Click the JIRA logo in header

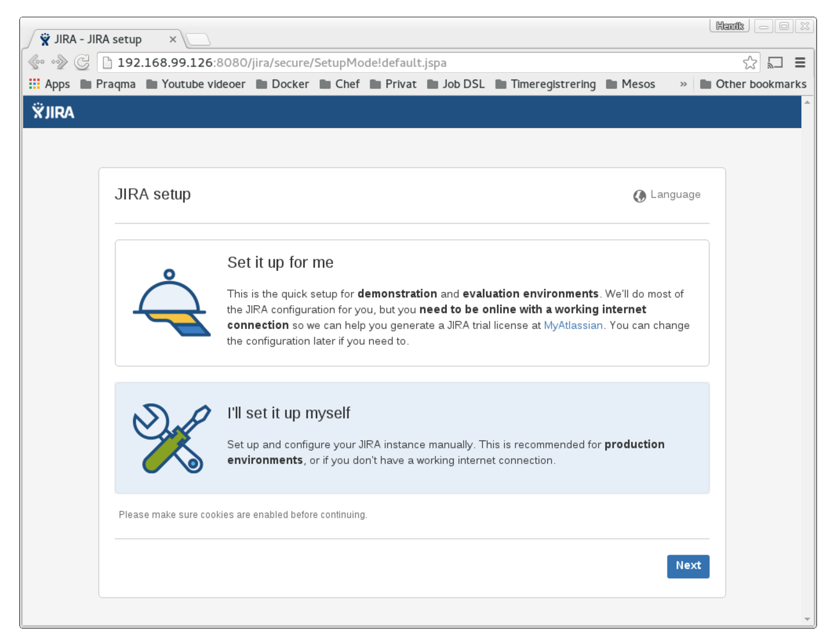coord(53,112)
